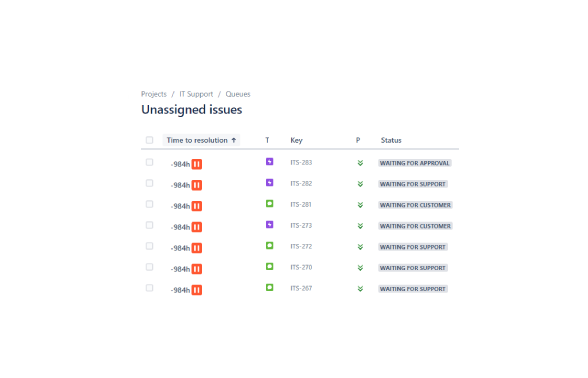Click the lowest priority icon for ITS-283

coord(360,163)
